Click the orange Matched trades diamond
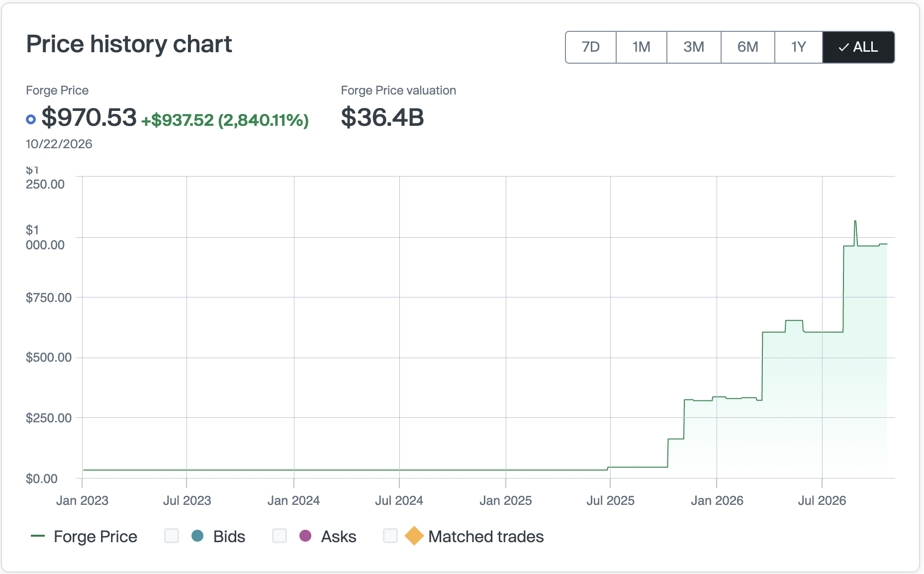 pos(414,536)
